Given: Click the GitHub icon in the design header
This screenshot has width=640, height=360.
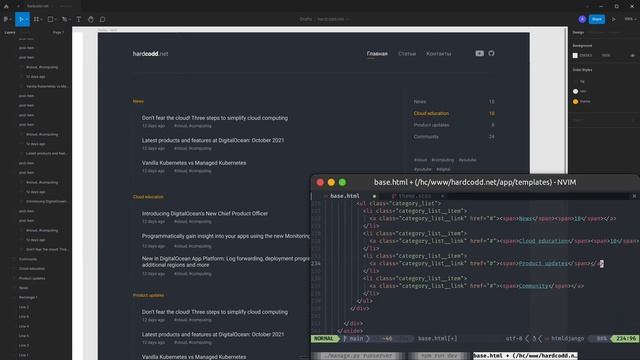Looking at the screenshot, I should coord(491,53).
